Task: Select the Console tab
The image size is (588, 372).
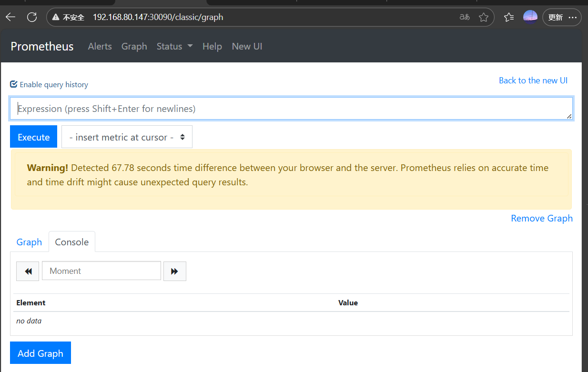Action: point(72,242)
